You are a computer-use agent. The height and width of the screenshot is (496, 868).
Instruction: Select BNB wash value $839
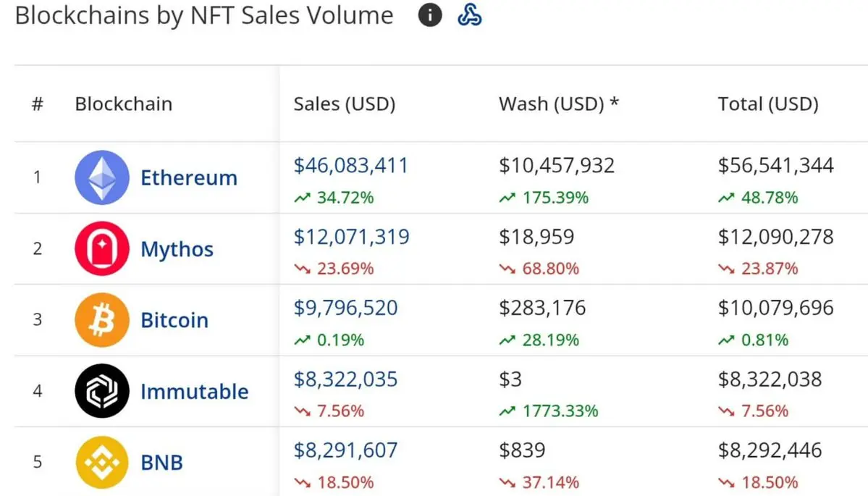click(522, 450)
